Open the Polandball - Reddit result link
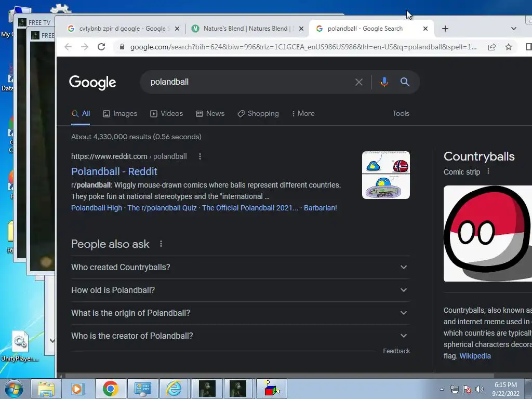The height and width of the screenshot is (399, 532). (114, 171)
